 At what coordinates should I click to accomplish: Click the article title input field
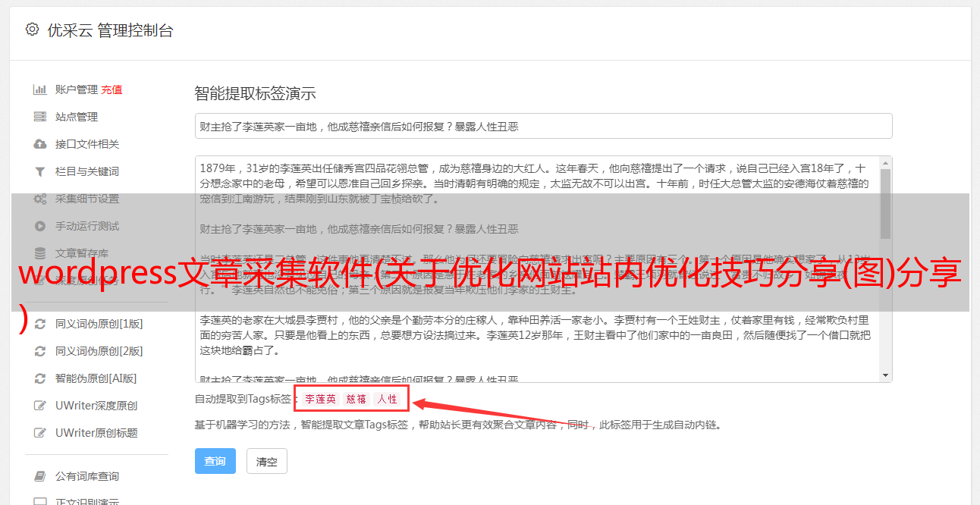coord(543,126)
